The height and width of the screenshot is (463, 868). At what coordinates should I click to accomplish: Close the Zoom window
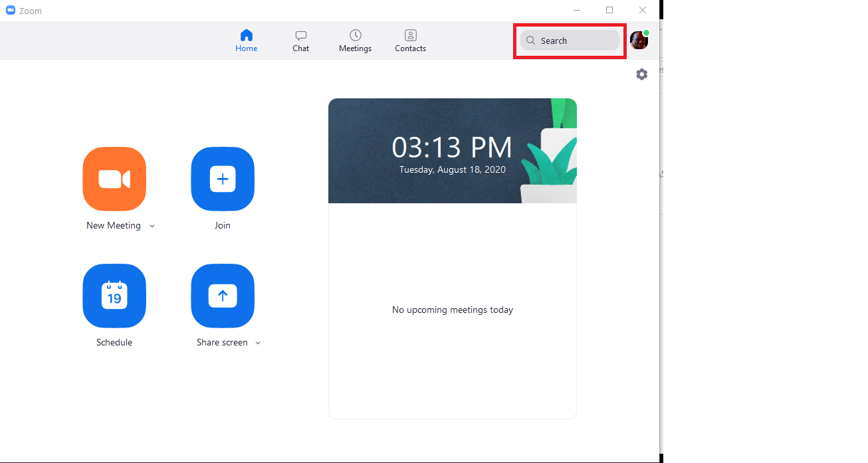point(643,10)
